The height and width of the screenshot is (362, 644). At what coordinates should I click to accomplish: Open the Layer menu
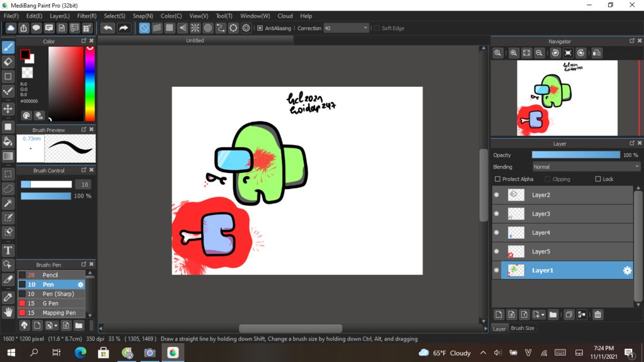[x=60, y=16]
